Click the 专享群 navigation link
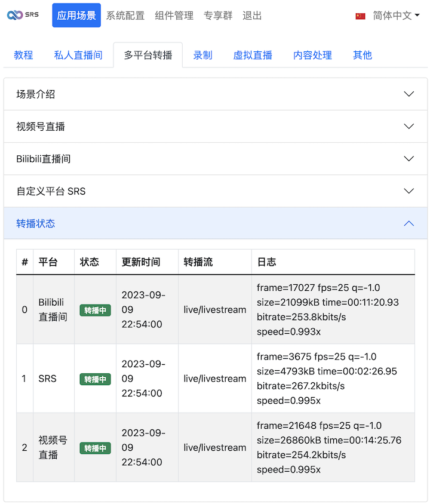 coord(218,16)
